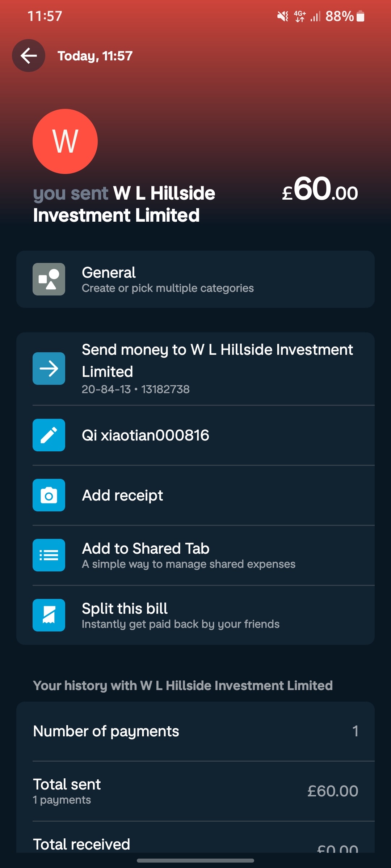Tap the red W merchant avatar
This screenshot has height=868, width=391.
click(x=65, y=141)
